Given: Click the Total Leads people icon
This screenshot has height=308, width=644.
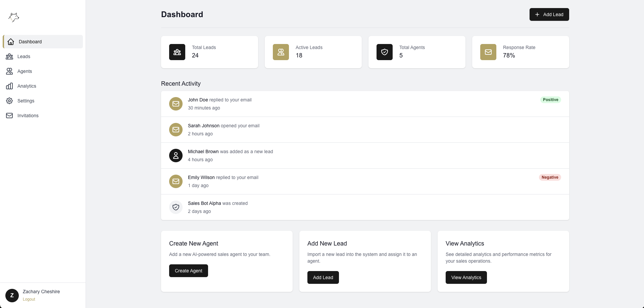Looking at the screenshot, I should pos(177,52).
